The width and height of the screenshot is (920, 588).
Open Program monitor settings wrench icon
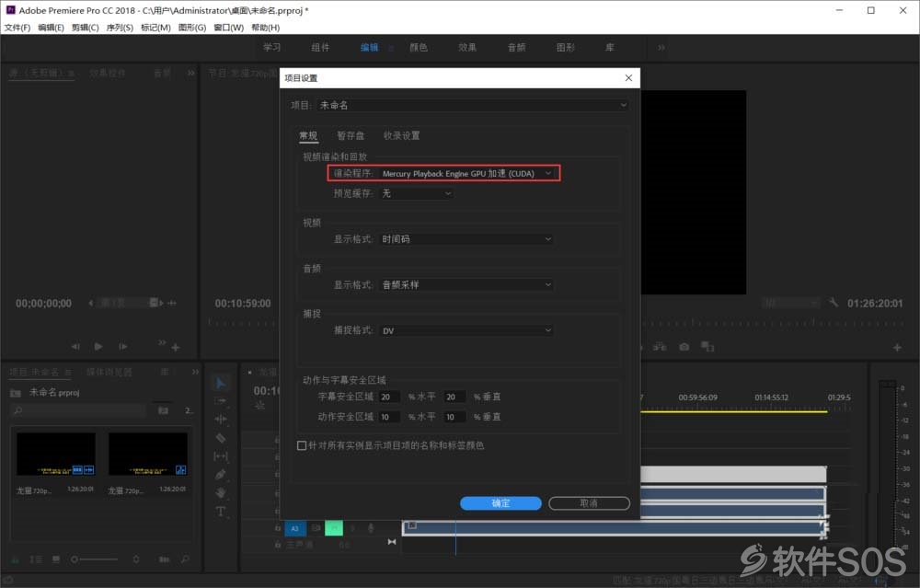coord(834,302)
